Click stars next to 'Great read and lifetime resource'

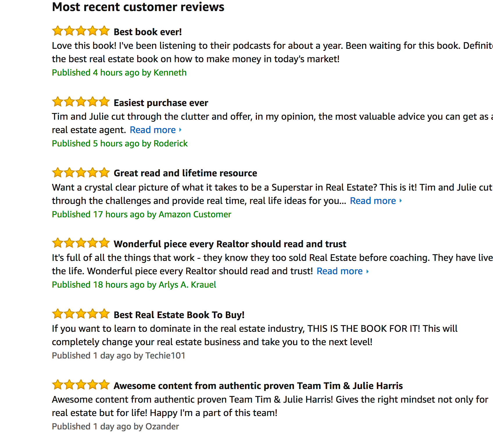[x=81, y=173]
